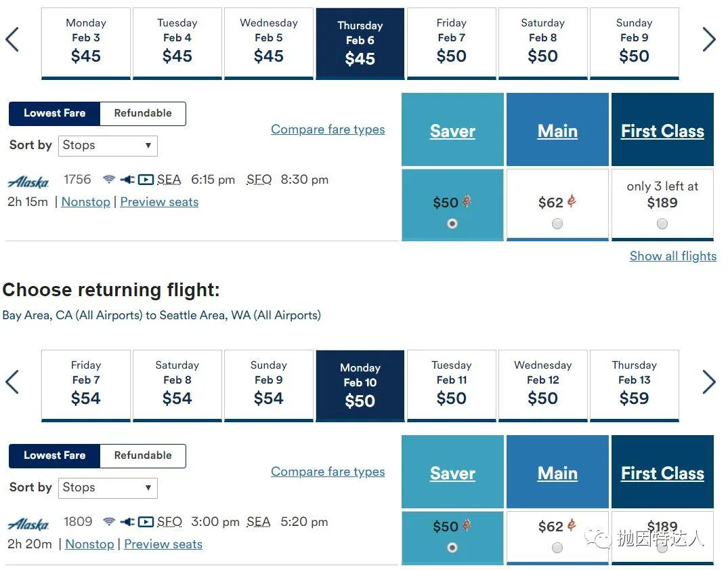Click the Wi-Fi icon for flight 1756

point(109,180)
